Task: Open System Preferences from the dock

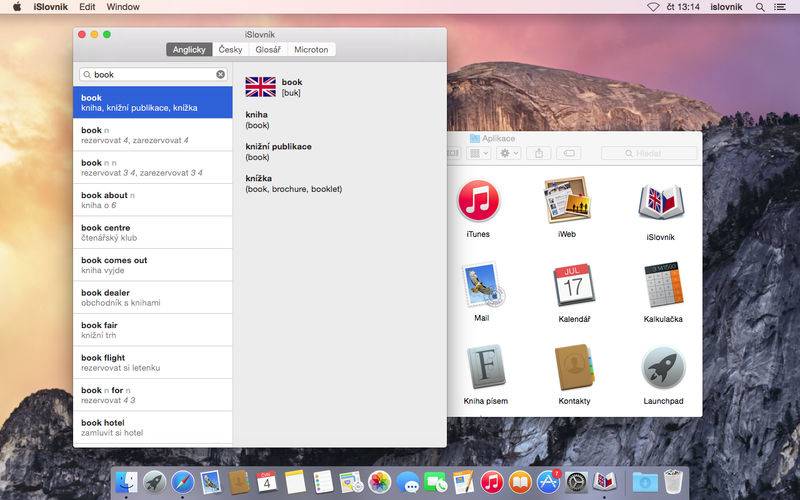Action: point(576,482)
